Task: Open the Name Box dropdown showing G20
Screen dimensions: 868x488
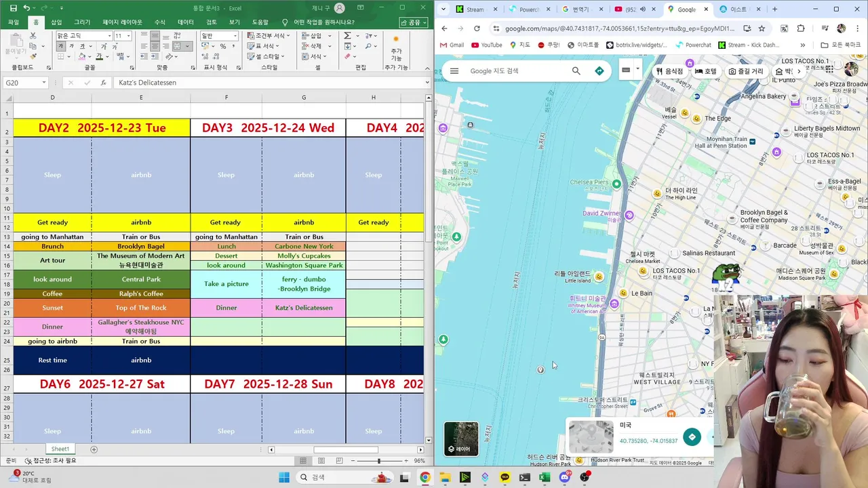Action: click(x=43, y=83)
